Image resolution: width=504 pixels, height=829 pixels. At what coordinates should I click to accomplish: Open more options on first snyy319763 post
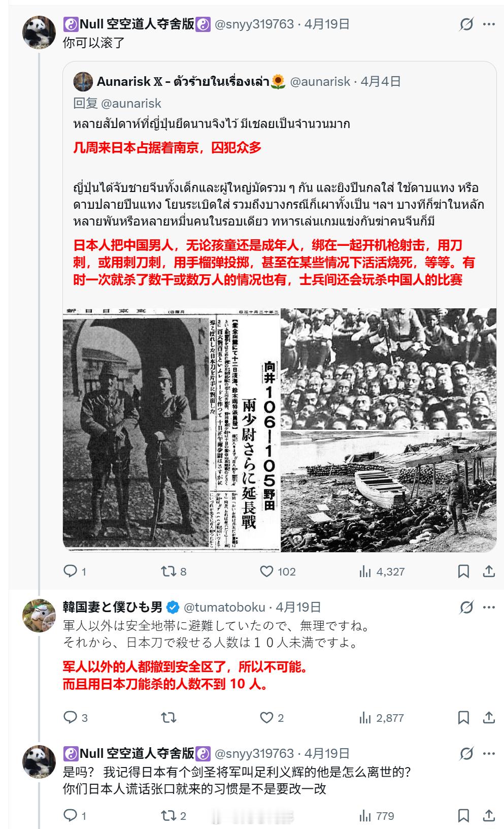tap(489, 24)
